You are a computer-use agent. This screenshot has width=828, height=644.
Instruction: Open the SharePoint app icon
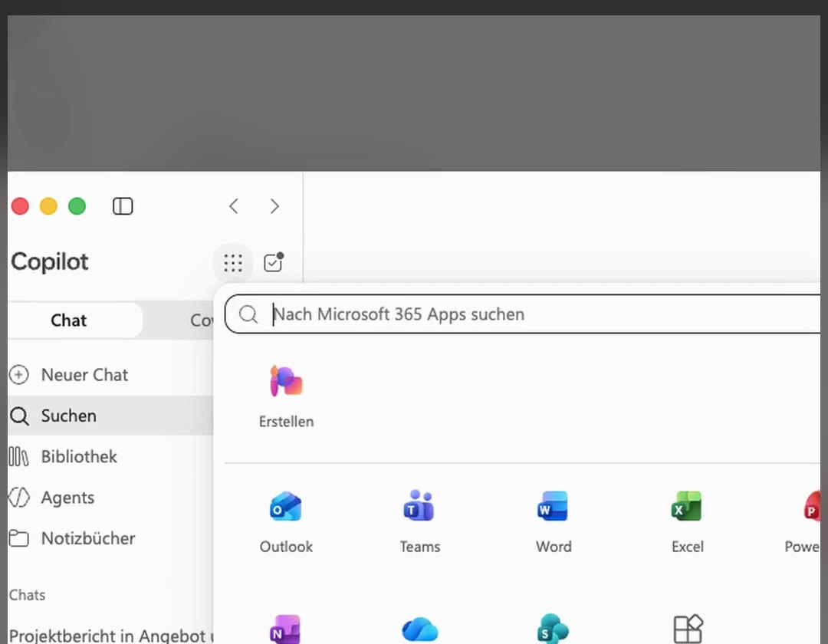click(x=553, y=629)
